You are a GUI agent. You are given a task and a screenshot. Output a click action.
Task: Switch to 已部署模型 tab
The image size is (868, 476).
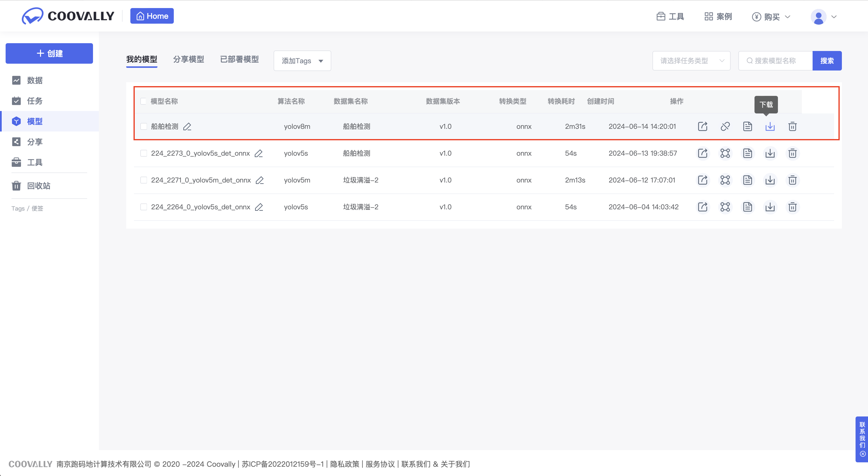coord(239,59)
